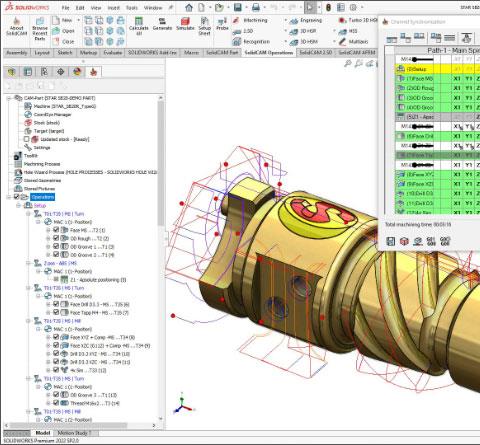
Task: Uncheck the Thread M16x2 operation
Action: click(56, 403)
